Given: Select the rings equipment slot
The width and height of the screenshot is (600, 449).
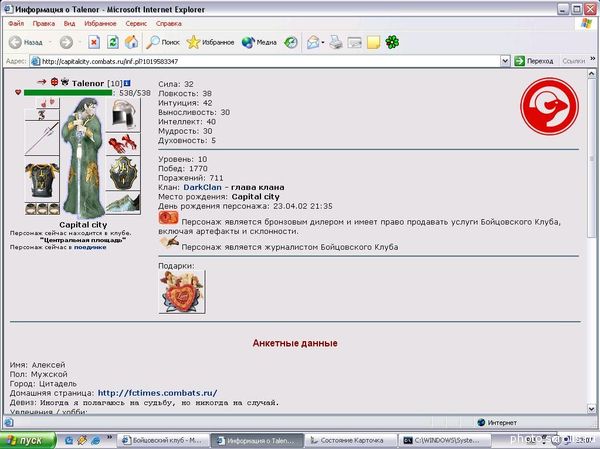Looking at the screenshot, I should tap(42, 209).
